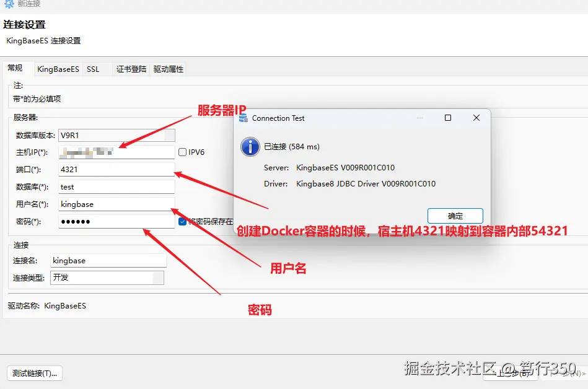Click the 连接名 field containing kingbase
This screenshot has width=588, height=389.
108,260
